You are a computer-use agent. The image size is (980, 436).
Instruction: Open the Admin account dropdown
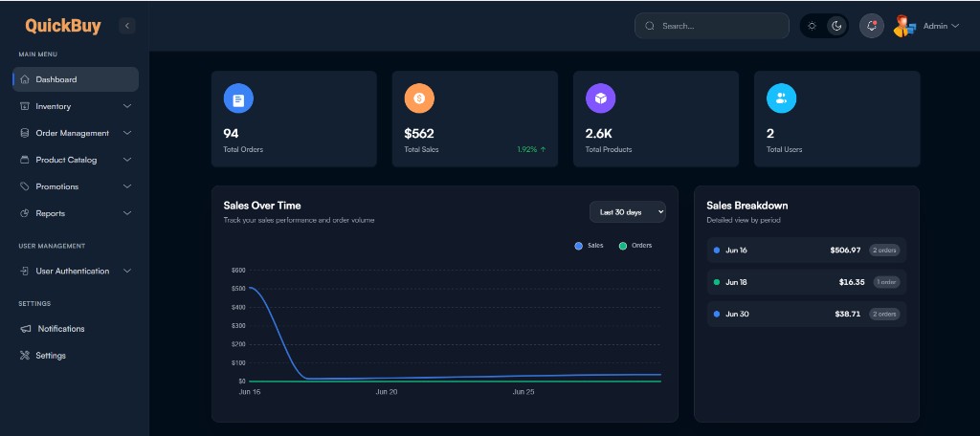point(941,26)
